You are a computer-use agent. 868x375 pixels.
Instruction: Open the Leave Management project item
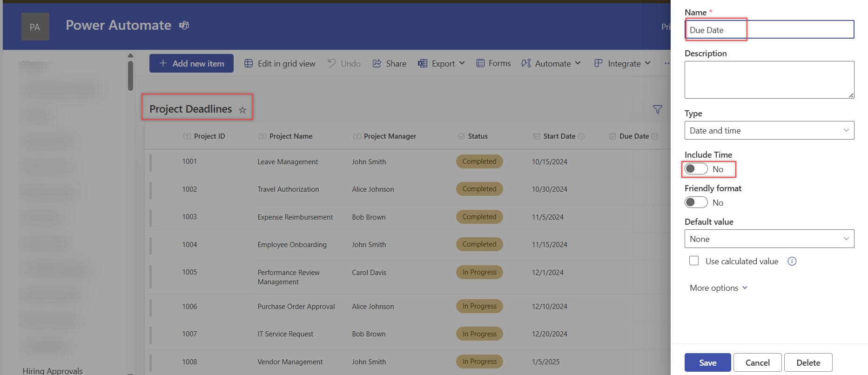coord(288,162)
